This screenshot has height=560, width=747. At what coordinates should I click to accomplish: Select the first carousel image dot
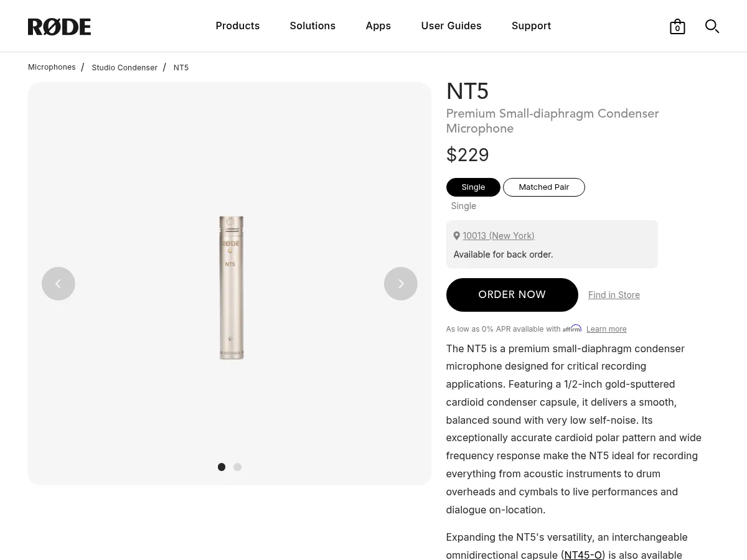pos(222,467)
